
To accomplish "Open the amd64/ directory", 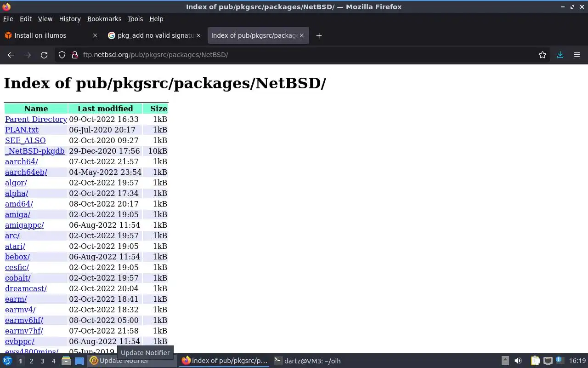I will pos(19,204).
